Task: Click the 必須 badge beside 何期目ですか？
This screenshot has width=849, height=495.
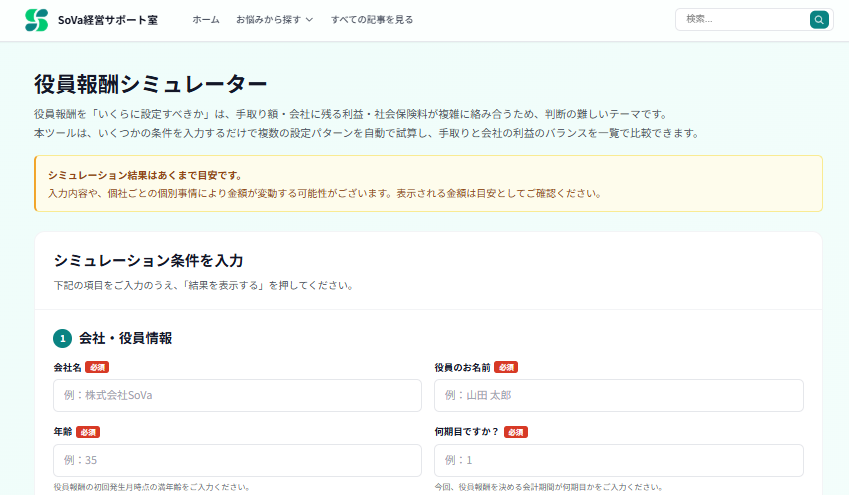Action: coord(515,432)
